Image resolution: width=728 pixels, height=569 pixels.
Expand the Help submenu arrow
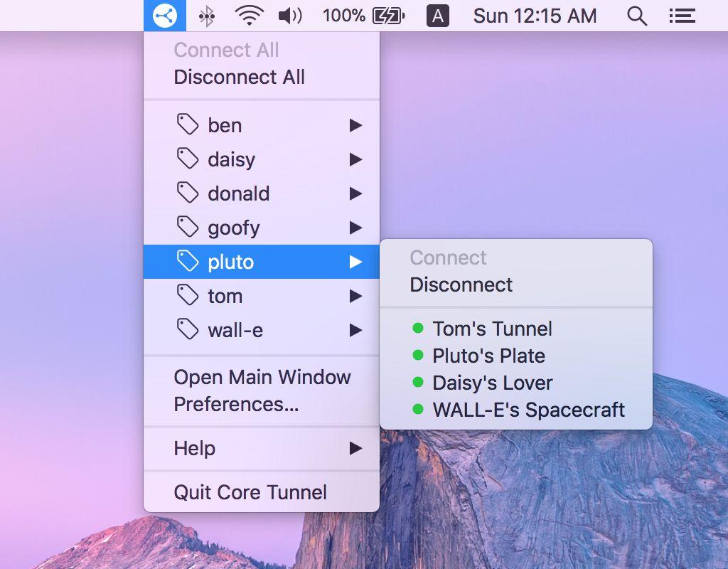[355, 448]
